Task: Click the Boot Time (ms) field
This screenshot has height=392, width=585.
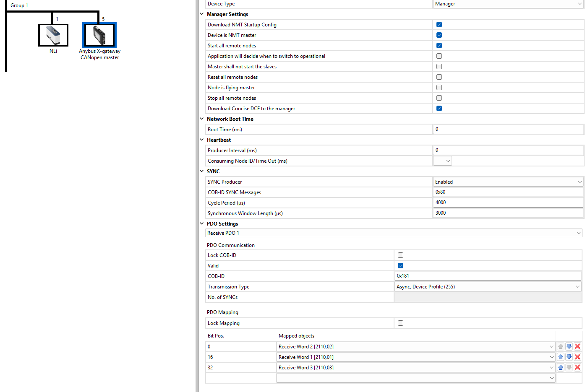Action: coord(508,129)
